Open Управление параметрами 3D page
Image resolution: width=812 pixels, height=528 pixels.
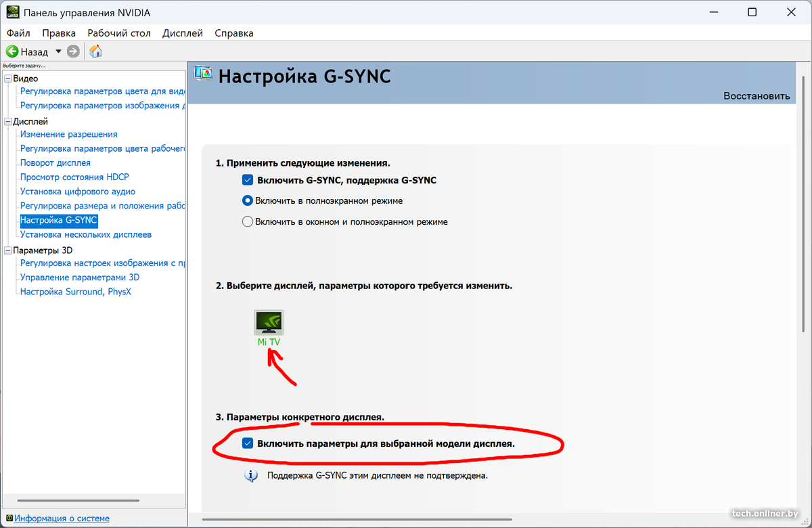click(x=80, y=277)
